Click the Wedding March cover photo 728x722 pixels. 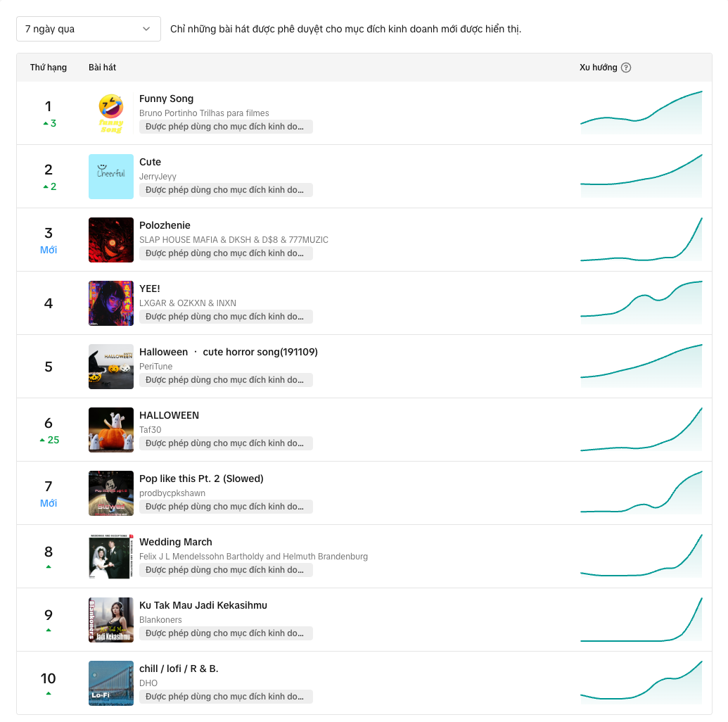pyautogui.click(x=111, y=557)
